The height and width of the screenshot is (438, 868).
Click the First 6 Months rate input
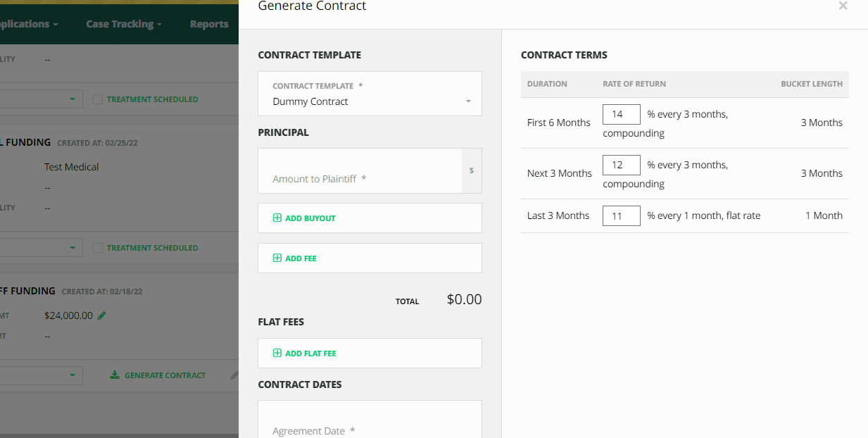click(621, 114)
